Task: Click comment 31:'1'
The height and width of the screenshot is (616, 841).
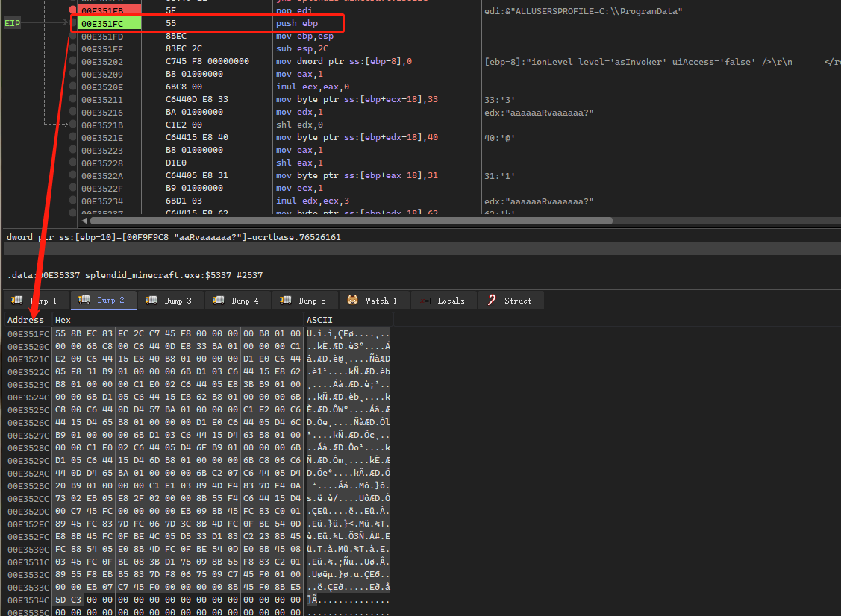Action: point(499,176)
